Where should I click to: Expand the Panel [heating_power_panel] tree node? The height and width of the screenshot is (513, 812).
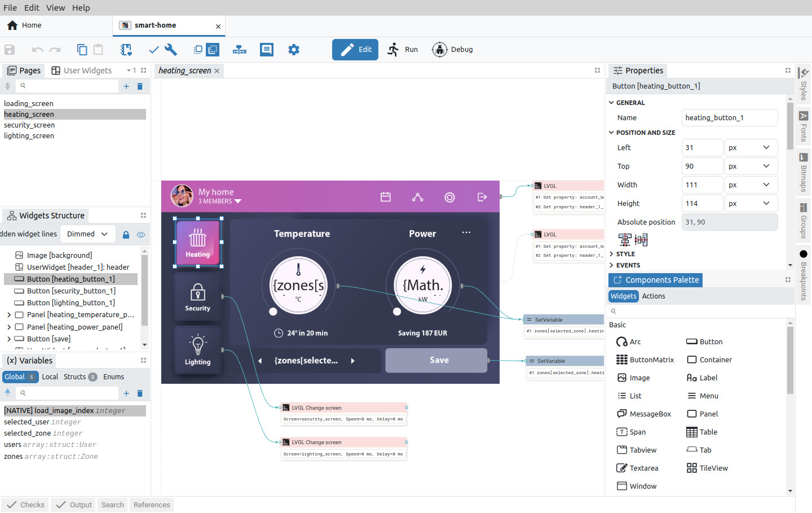(9, 327)
